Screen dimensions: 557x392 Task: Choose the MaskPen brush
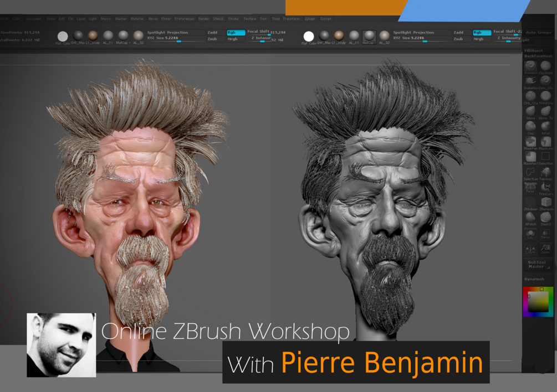(x=530, y=142)
